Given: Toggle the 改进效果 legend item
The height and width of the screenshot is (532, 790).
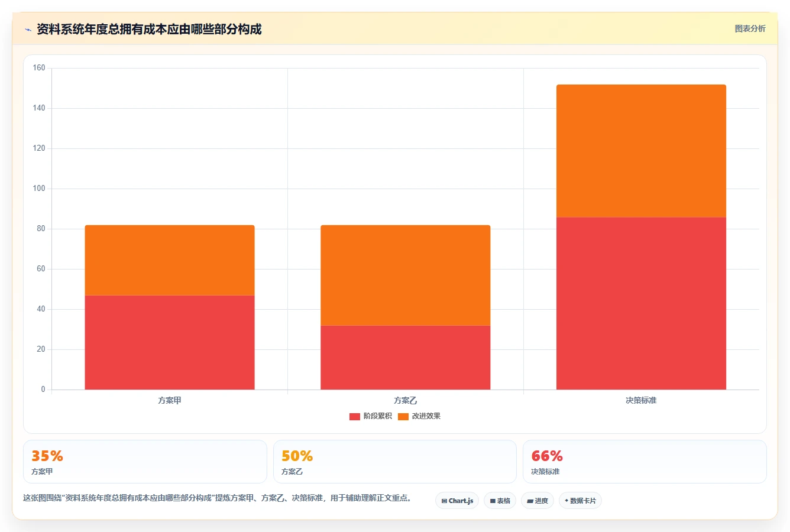Looking at the screenshot, I should pos(419,416).
